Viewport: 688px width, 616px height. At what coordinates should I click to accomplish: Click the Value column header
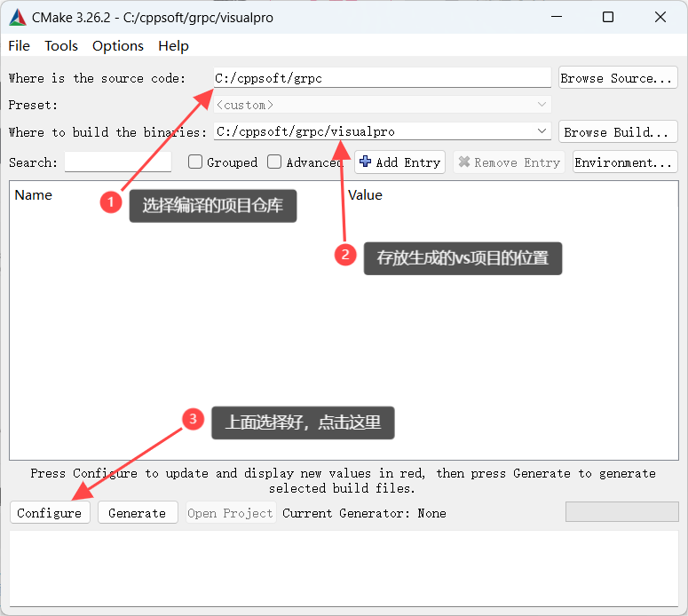click(365, 194)
